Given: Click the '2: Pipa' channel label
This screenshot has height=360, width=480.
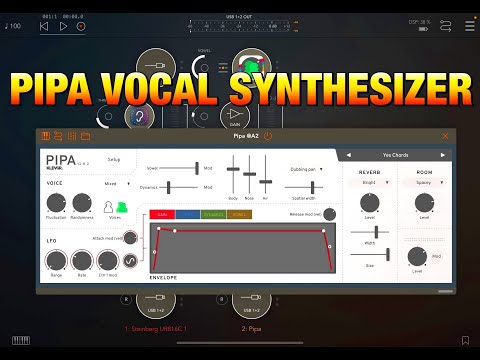Looking at the screenshot, I should 251,329.
